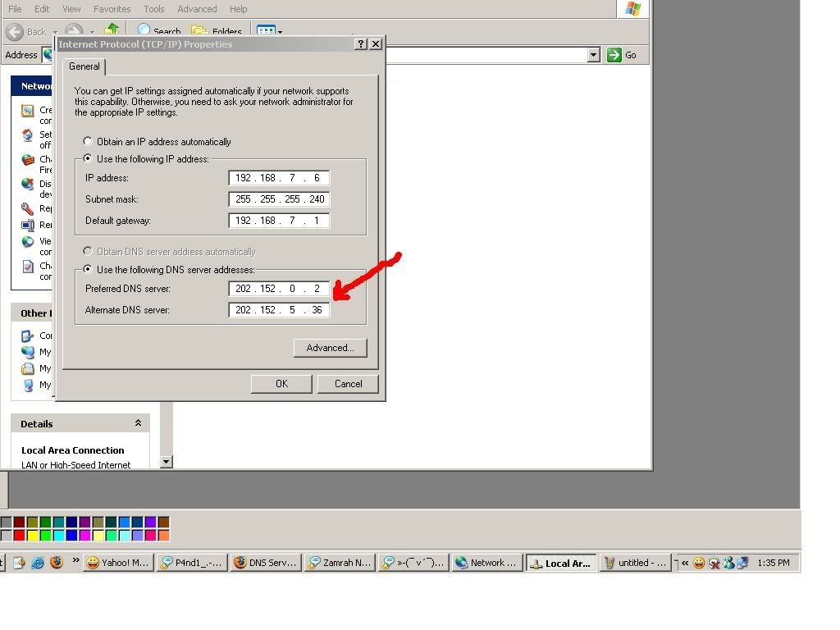This screenshot has height=630, width=840.
Task: Select the General tab in TCP/IP Properties
Action: point(84,66)
